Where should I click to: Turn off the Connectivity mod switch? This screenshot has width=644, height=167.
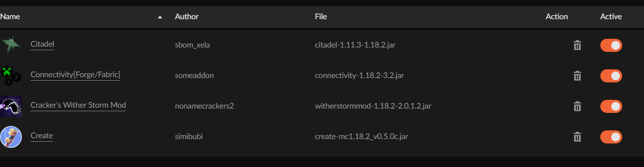[x=611, y=76]
